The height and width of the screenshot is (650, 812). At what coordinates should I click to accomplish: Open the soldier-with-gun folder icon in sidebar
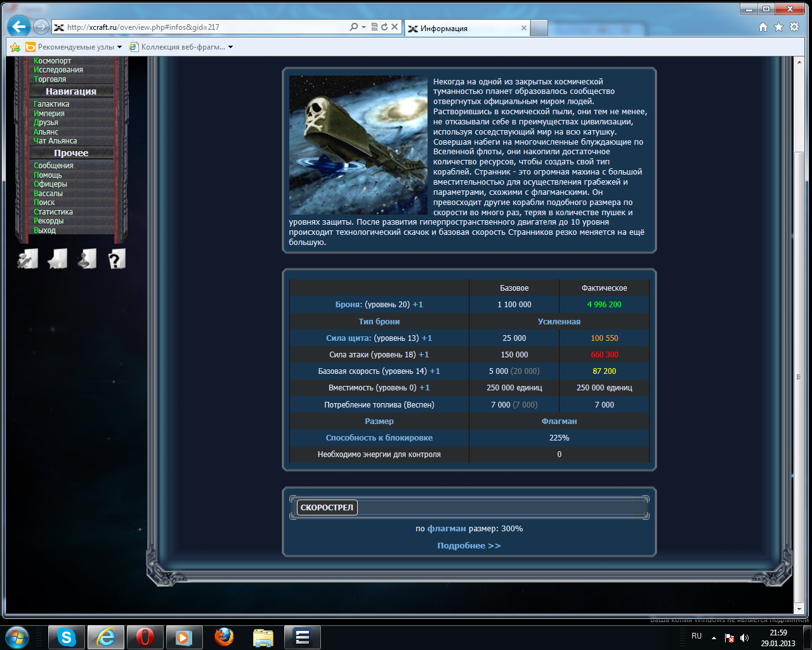click(27, 258)
